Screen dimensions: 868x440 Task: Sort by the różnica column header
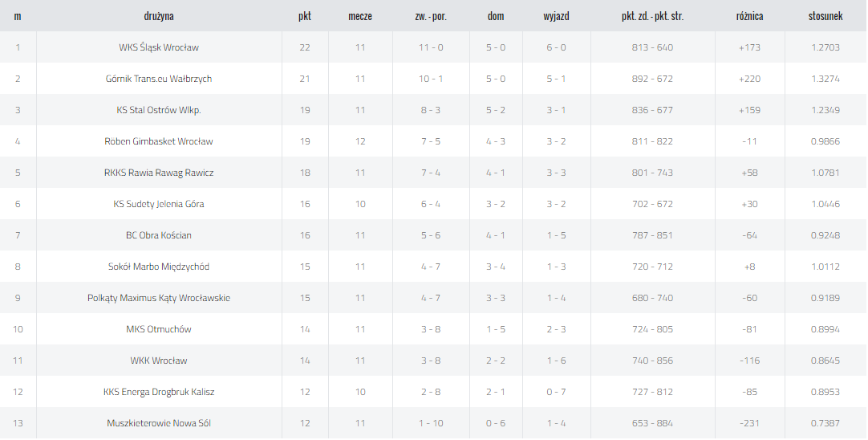(x=749, y=16)
